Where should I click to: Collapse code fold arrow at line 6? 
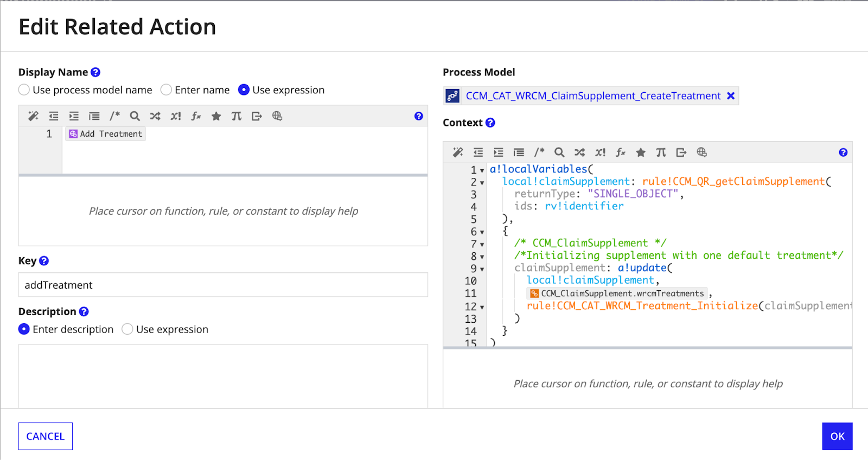click(482, 232)
